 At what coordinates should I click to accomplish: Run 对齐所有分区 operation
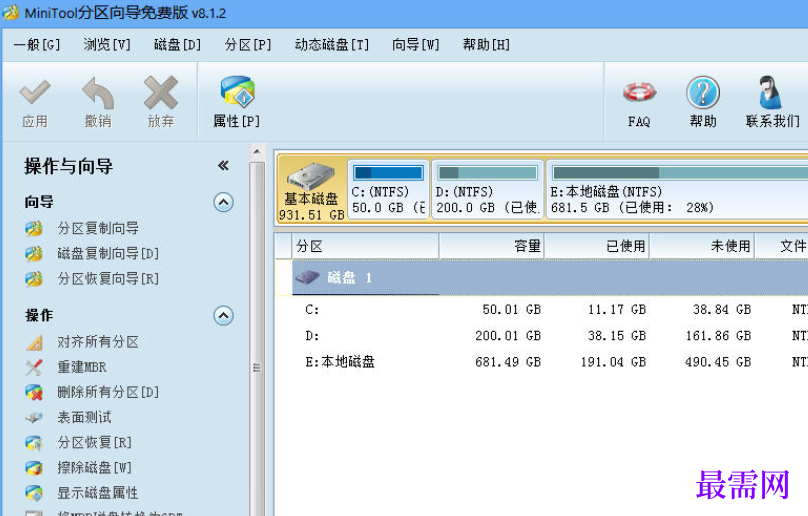tap(98, 342)
